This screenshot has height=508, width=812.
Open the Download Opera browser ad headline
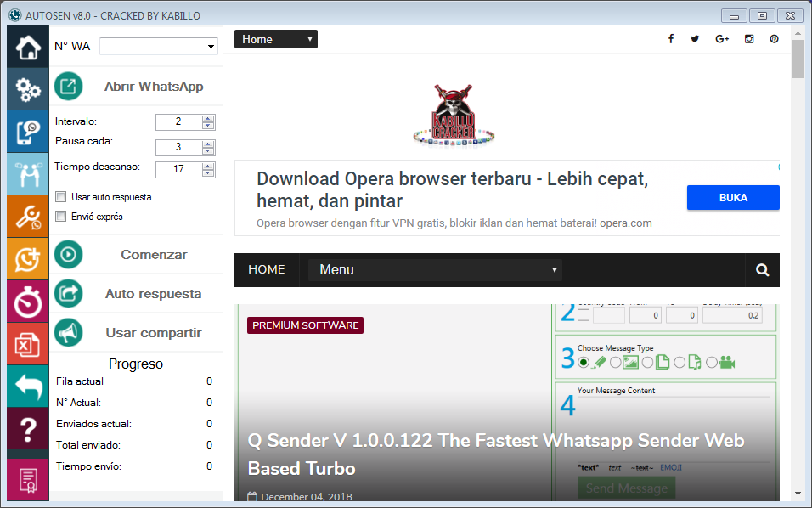tap(453, 189)
